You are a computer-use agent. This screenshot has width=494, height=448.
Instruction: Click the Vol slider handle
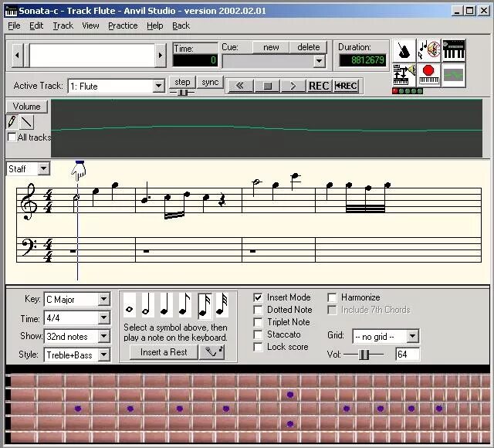pyautogui.click(x=364, y=355)
